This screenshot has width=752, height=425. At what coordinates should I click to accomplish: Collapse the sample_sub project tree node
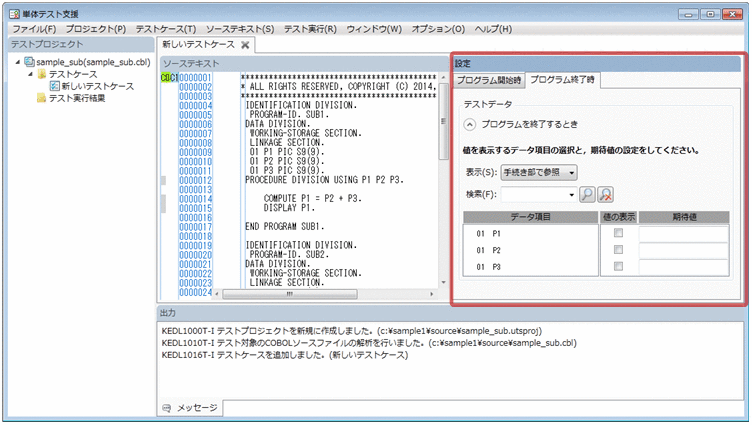18,62
